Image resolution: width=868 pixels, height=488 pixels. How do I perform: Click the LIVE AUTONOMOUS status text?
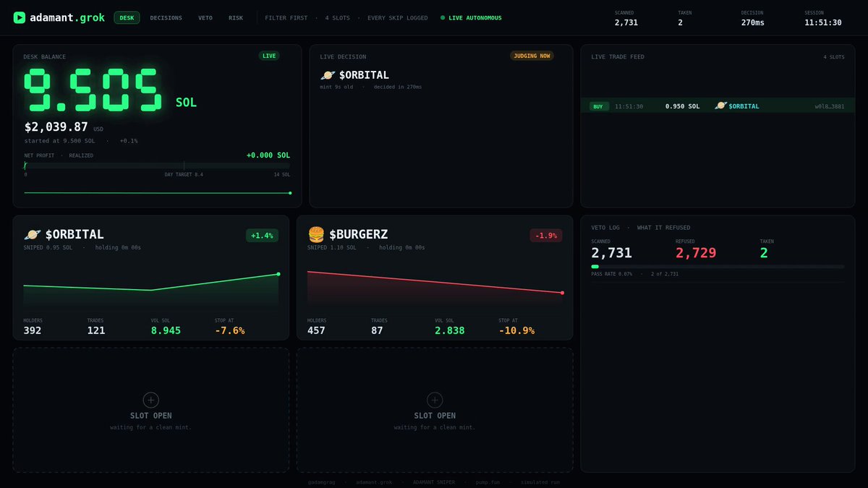point(475,18)
